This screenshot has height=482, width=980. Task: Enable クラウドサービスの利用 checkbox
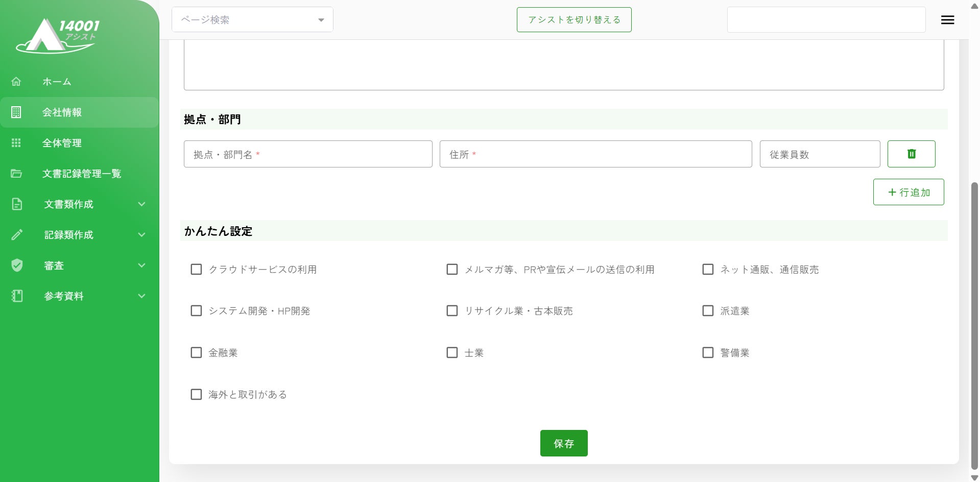(x=196, y=269)
